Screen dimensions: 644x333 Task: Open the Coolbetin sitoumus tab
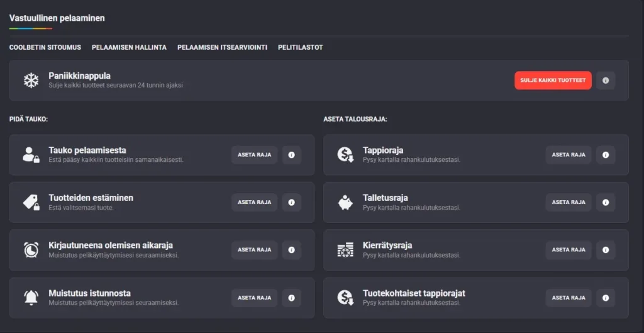pos(45,47)
